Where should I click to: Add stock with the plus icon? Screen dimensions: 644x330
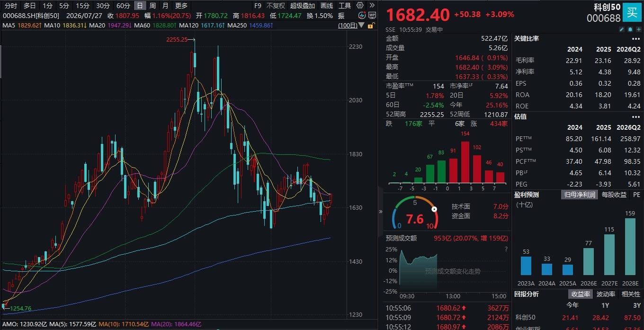point(639,29)
